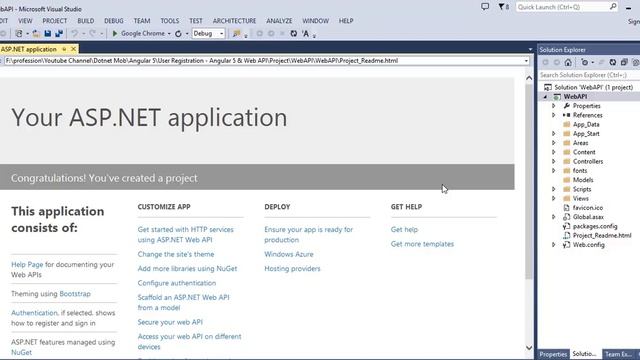This screenshot has height=360, width=640.
Task: Select Project_Readme.html in Solution Explorer
Action: tap(602, 236)
